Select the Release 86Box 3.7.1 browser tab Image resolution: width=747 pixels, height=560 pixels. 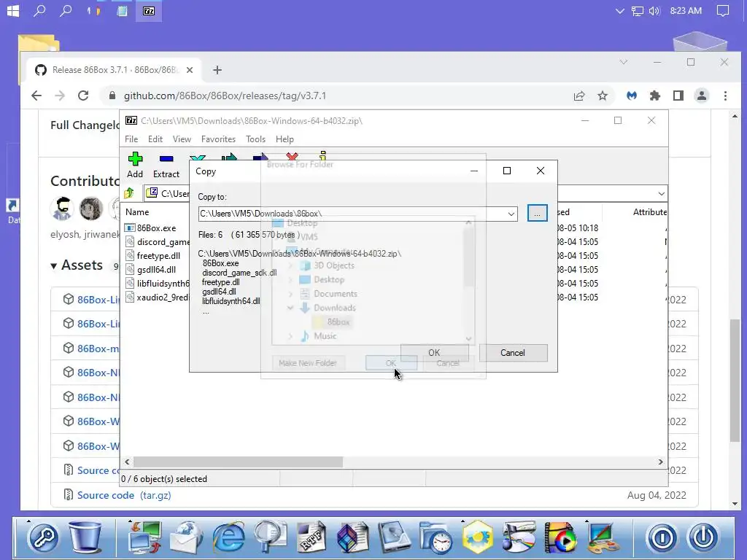point(115,70)
